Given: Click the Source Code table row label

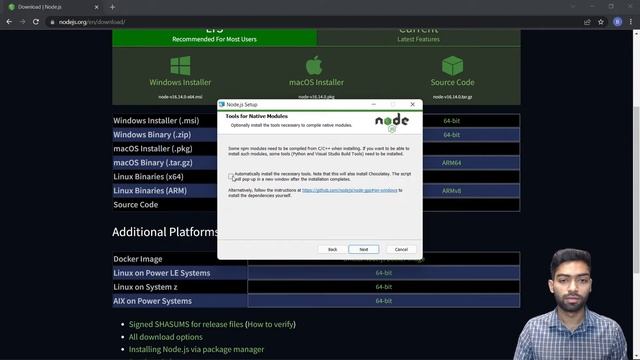Looking at the screenshot, I should [136, 204].
